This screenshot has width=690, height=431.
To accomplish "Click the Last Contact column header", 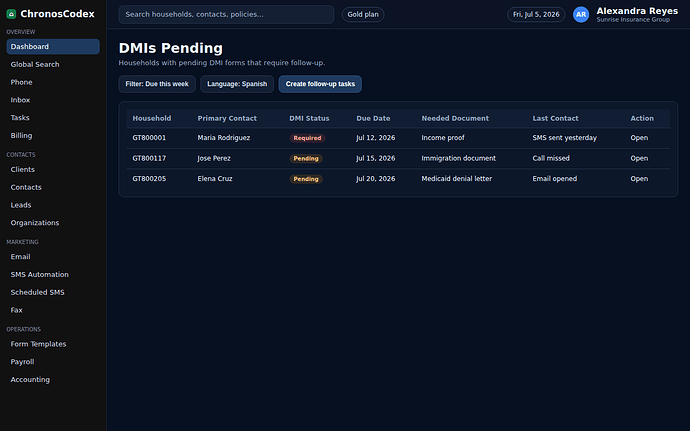I will coord(555,118).
